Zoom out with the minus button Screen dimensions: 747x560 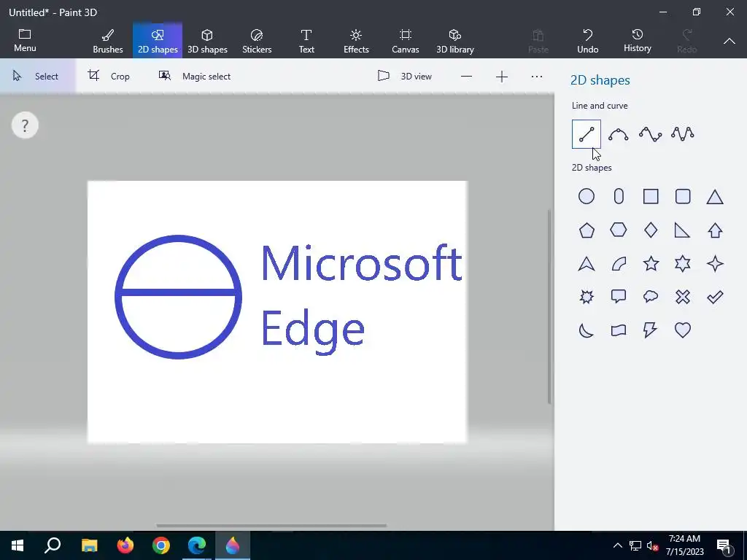(466, 77)
